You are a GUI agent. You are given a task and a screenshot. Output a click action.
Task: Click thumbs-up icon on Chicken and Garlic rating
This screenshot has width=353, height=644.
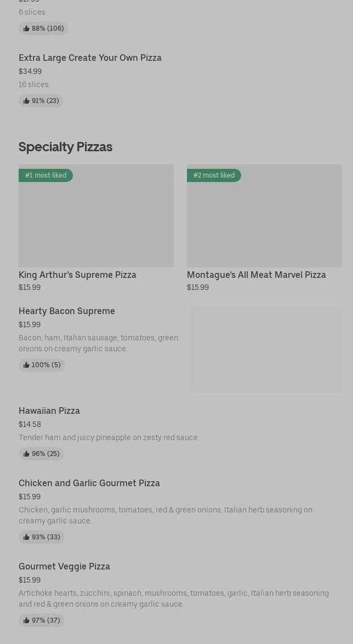click(26, 537)
